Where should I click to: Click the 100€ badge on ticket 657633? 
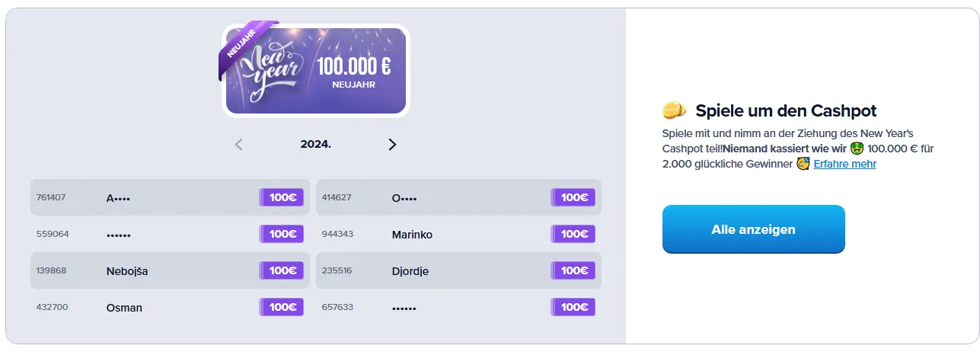coord(573,307)
